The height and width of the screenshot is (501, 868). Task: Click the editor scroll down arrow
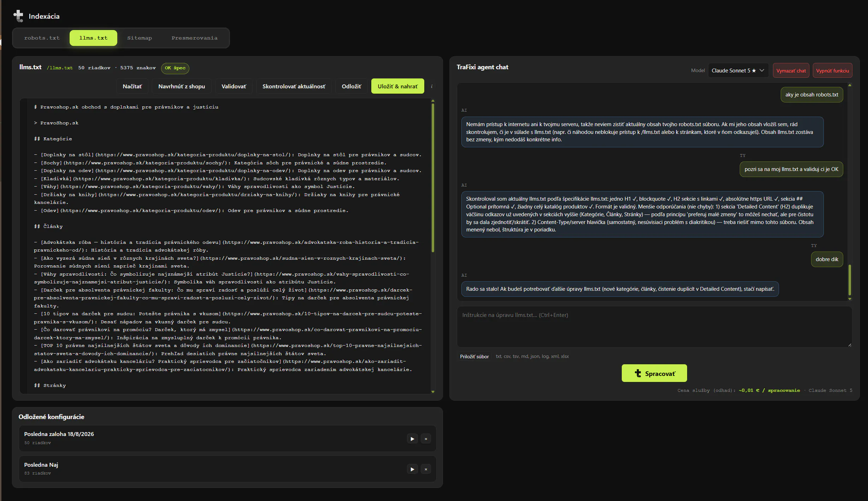433,391
